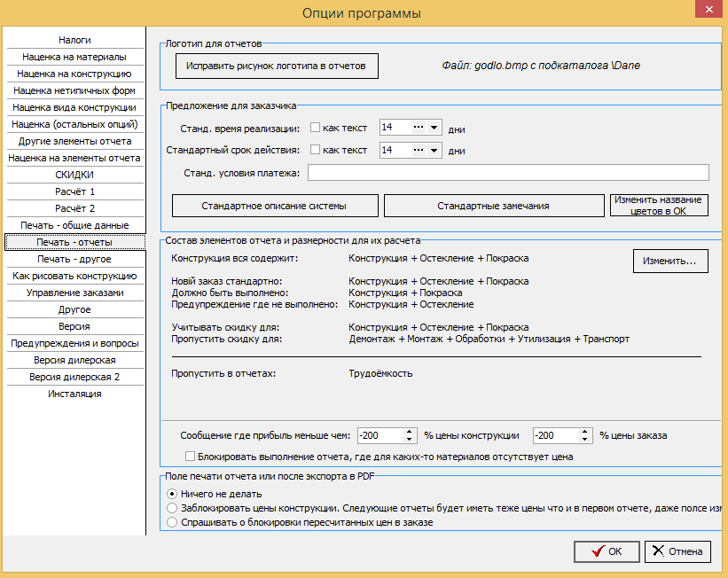The width and height of the screenshot is (728, 578).
Task: Click ellipsis button in срок действия field
Action: [419, 150]
